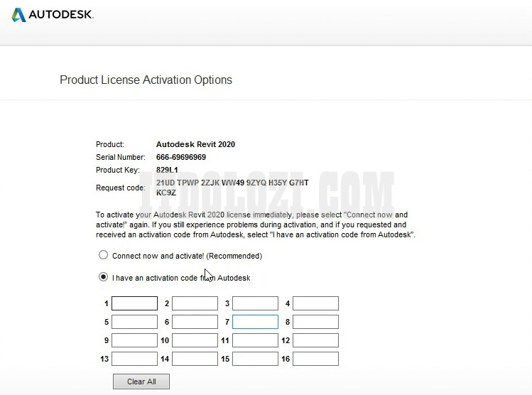
Task: Click the Request code label
Action: tap(121, 188)
